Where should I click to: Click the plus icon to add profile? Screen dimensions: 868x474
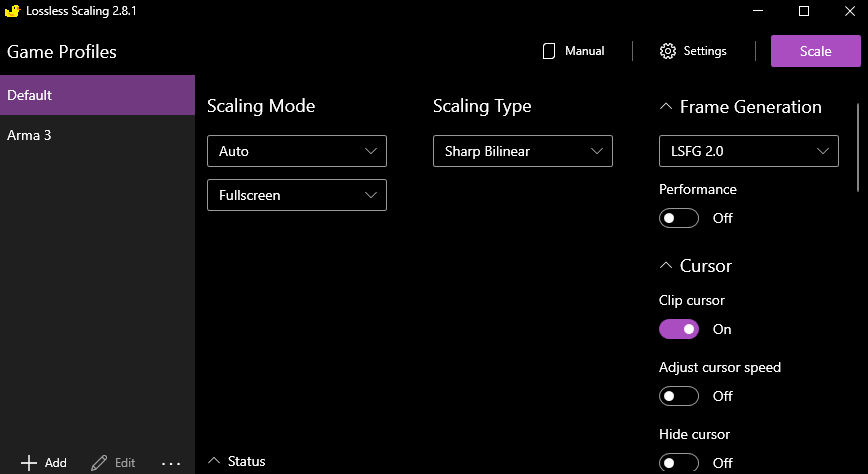pos(29,463)
